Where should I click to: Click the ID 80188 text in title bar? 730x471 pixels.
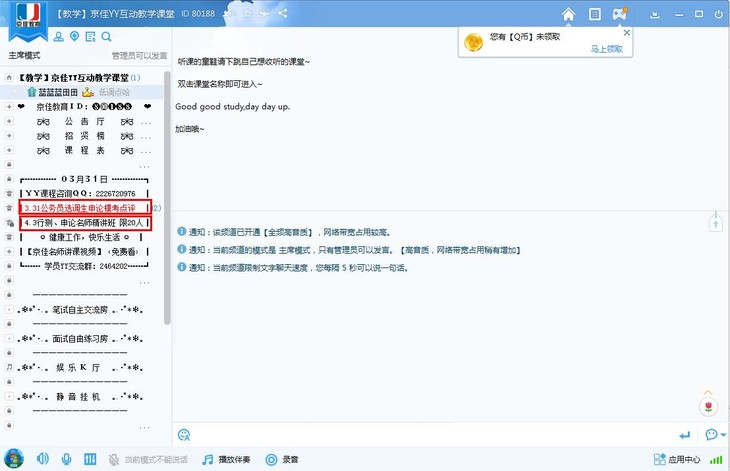[198, 13]
